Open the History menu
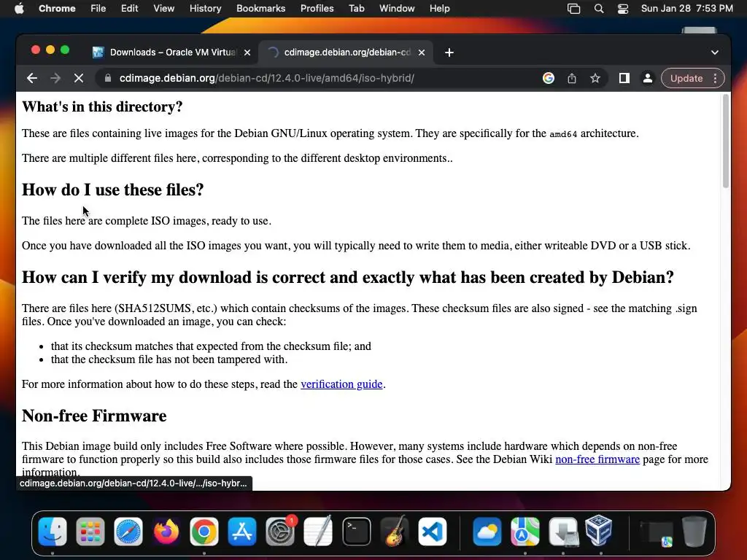The height and width of the screenshot is (560, 747). point(205,8)
